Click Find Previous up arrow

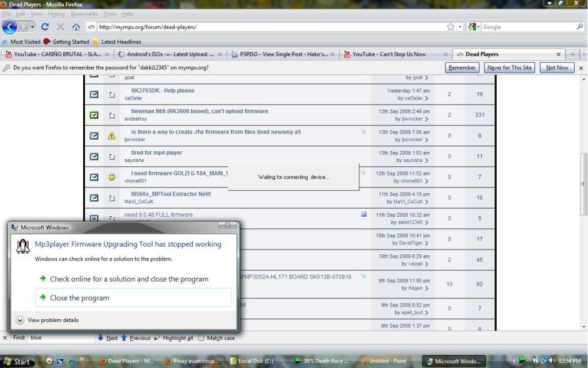point(124,338)
